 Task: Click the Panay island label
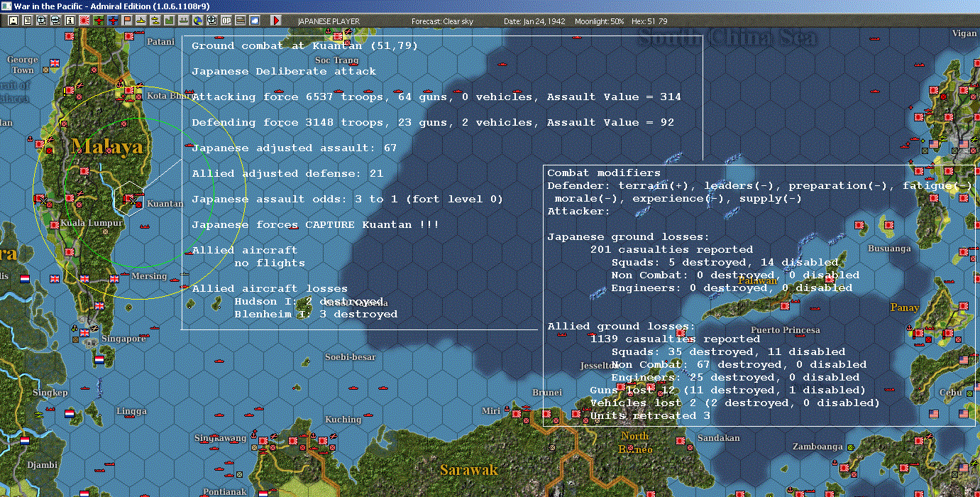[905, 307]
